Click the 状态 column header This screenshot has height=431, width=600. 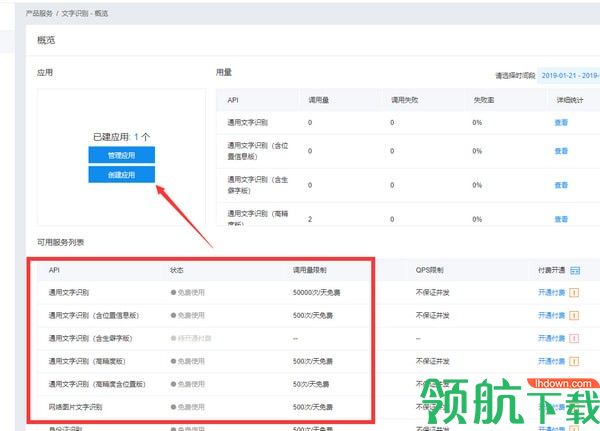177,270
